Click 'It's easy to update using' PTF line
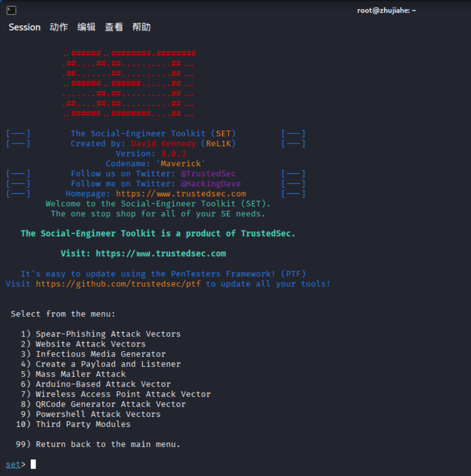471x476 pixels. pyautogui.click(x=163, y=274)
